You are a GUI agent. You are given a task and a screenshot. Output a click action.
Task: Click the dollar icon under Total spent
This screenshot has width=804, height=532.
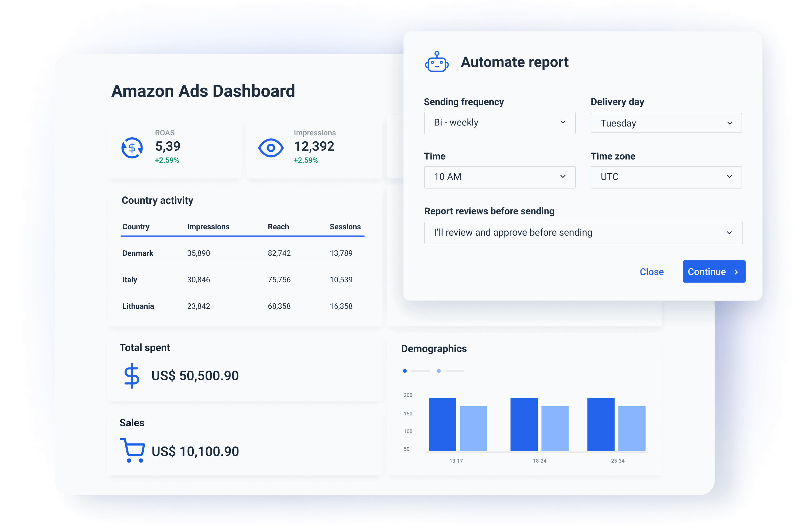132,375
